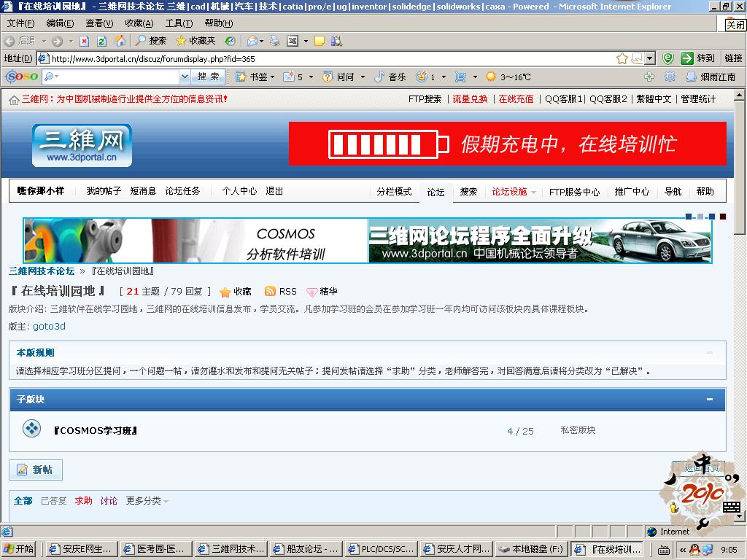Click the 烟雨江南 user account icon
Screen dimensions: 747x560
pyautogui.click(x=691, y=77)
